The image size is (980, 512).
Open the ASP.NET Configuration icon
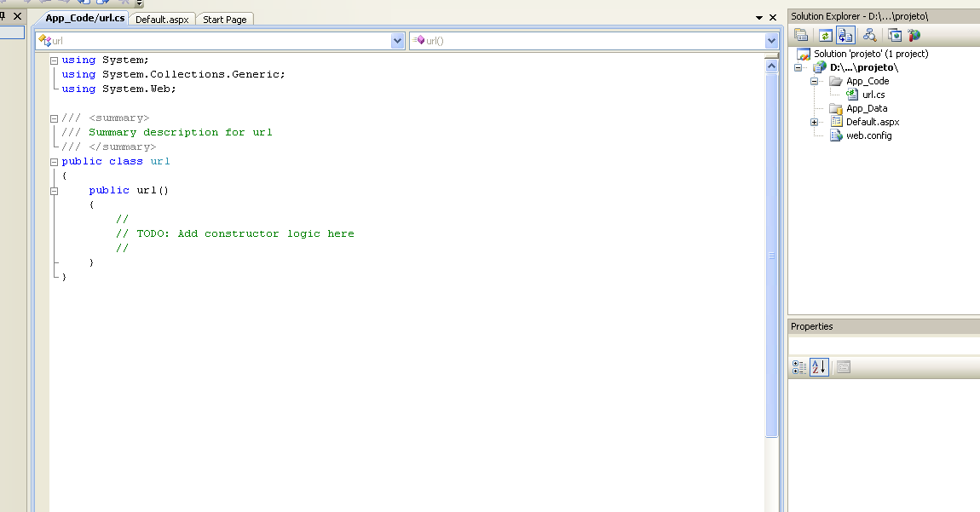pyautogui.click(x=914, y=35)
